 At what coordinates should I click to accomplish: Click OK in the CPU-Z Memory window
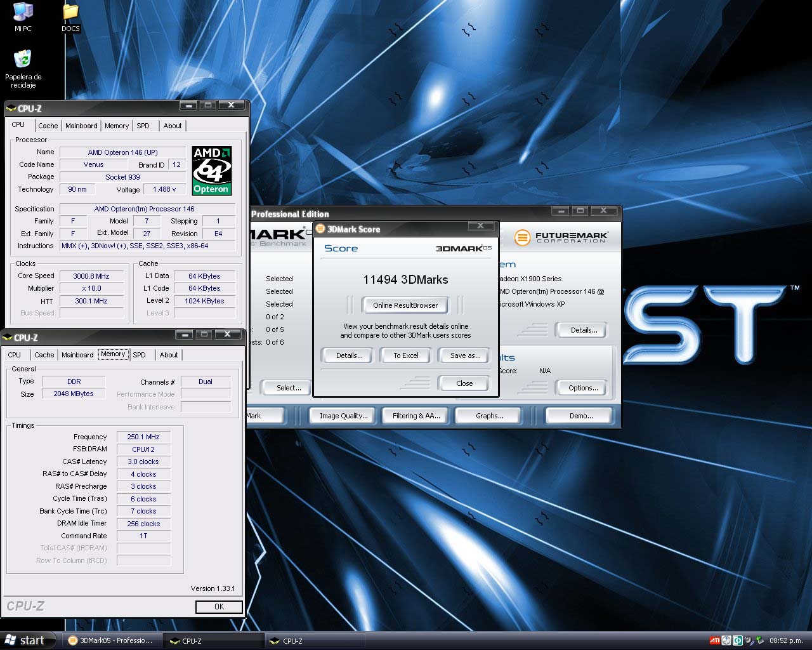[x=219, y=607]
